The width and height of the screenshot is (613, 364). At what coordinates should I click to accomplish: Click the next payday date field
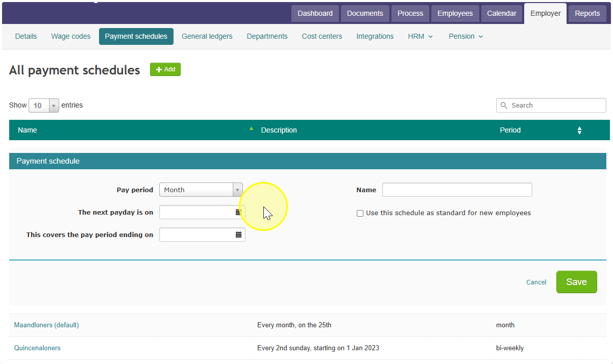click(x=202, y=212)
